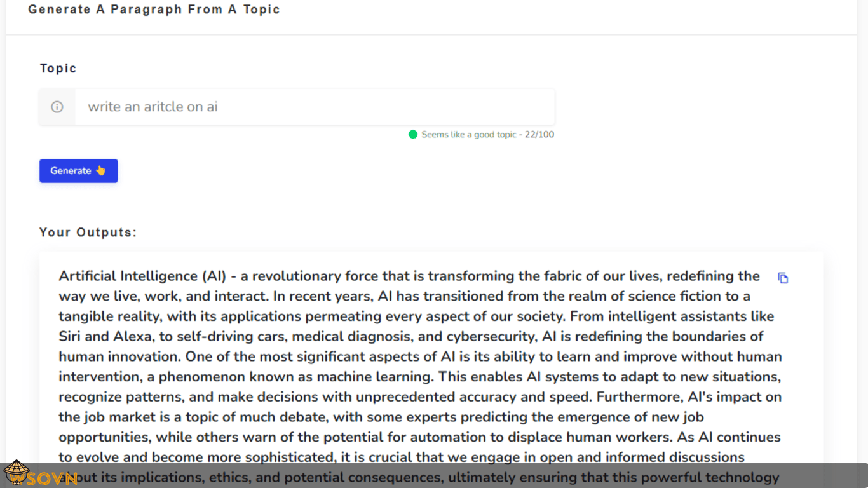868x488 pixels.
Task: Click the orange SOVN watermark text
Action: [x=52, y=478]
